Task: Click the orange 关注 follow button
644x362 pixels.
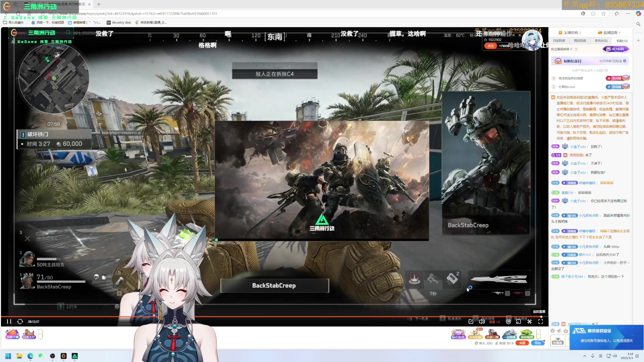Action: [x=491, y=46]
